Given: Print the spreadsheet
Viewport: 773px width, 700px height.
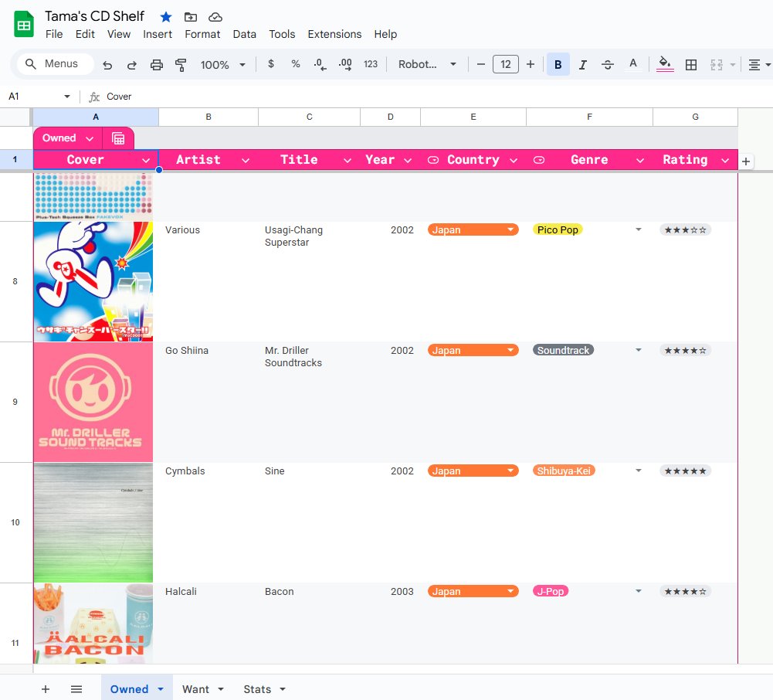Looking at the screenshot, I should [156, 65].
